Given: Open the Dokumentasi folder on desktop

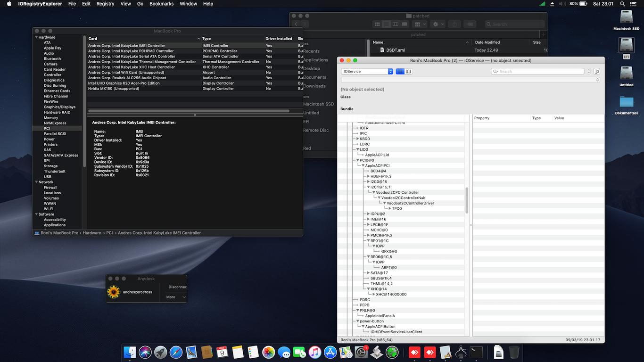Looking at the screenshot, I should [x=626, y=102].
